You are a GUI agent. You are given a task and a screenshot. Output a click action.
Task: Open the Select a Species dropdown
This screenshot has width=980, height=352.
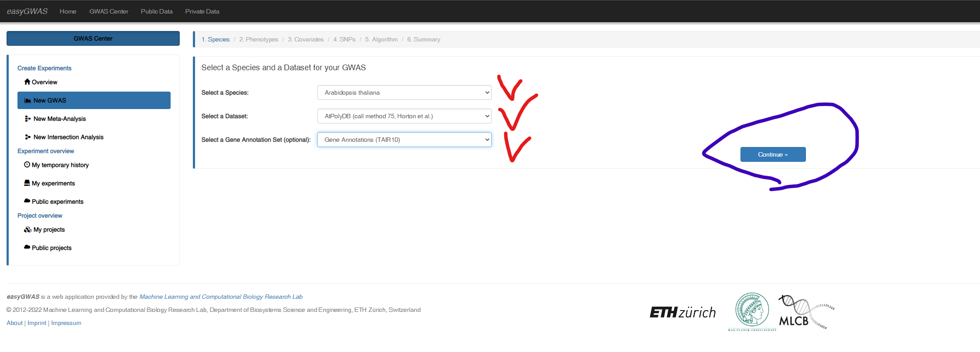404,92
